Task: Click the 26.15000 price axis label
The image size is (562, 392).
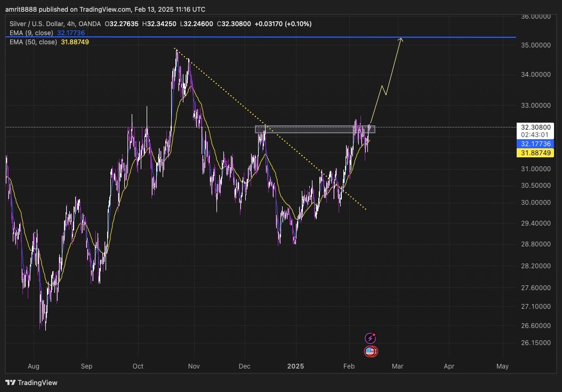Action: click(535, 343)
